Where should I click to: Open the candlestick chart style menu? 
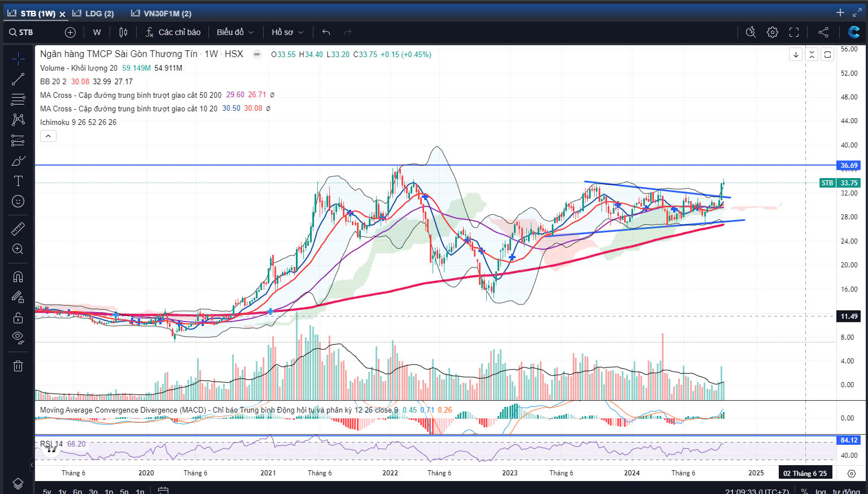pyautogui.click(x=123, y=32)
